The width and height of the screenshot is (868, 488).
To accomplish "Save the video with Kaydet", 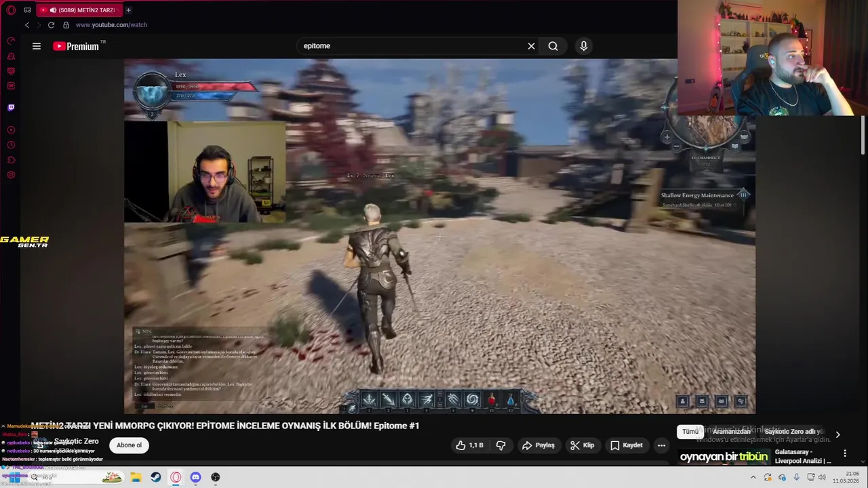I will [x=627, y=445].
